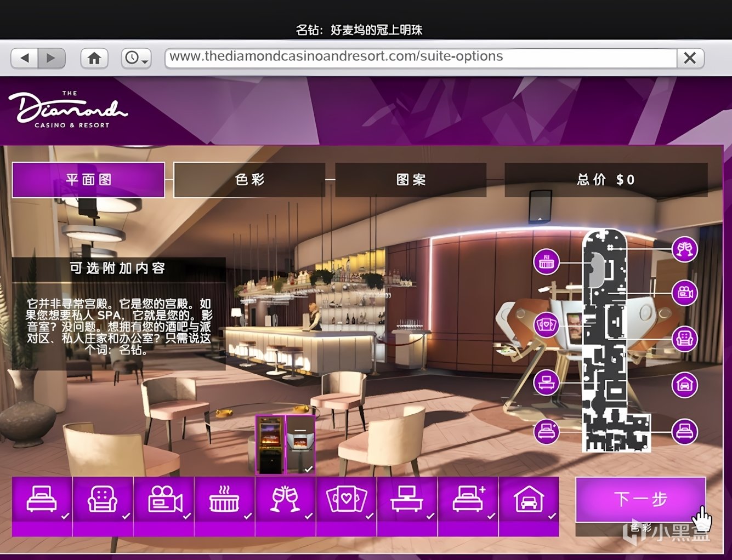Image resolution: width=732 pixels, height=560 pixels.
Task: Select the extra bedroom marker beside the floor plan
Action: 547,431
